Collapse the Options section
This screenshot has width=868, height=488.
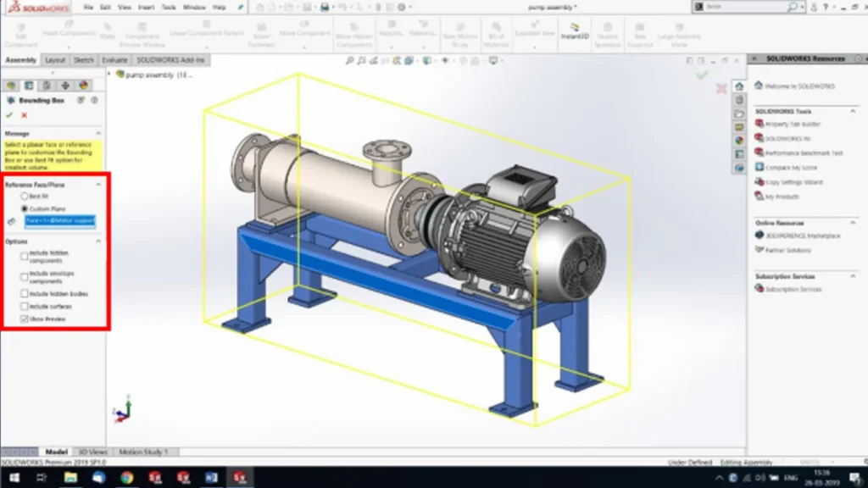98,241
